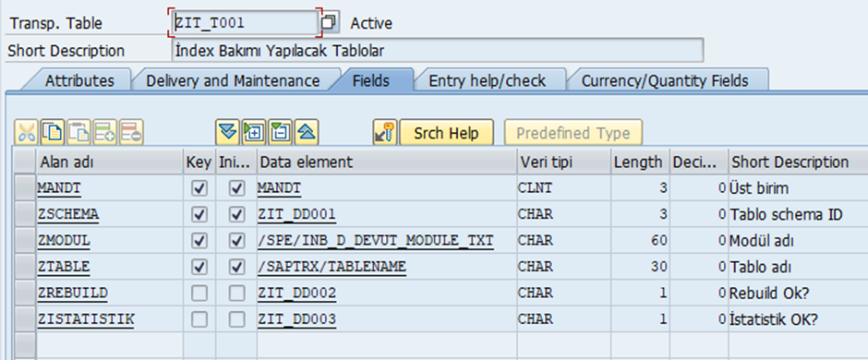Screen dimensions: 868x360
Task: Click the select-all corner cell of the table
Action: [24, 162]
